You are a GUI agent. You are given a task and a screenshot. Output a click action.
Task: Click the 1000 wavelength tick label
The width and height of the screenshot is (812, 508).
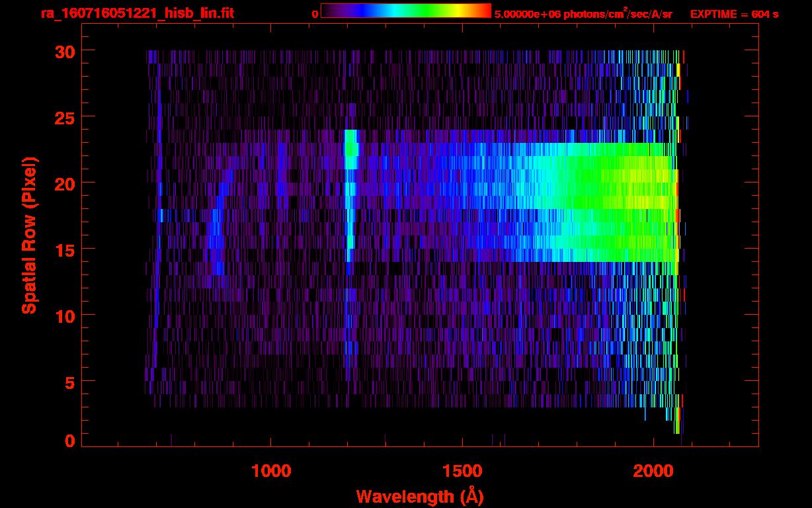(x=271, y=471)
